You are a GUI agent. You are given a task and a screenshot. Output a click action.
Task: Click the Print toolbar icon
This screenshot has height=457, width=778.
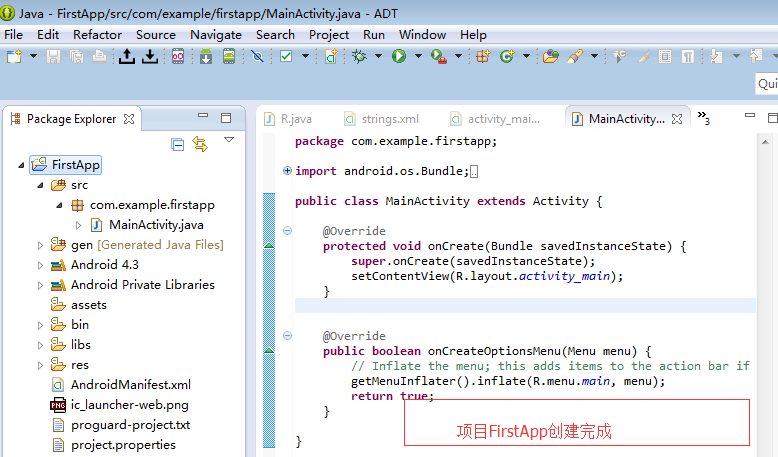click(99, 57)
